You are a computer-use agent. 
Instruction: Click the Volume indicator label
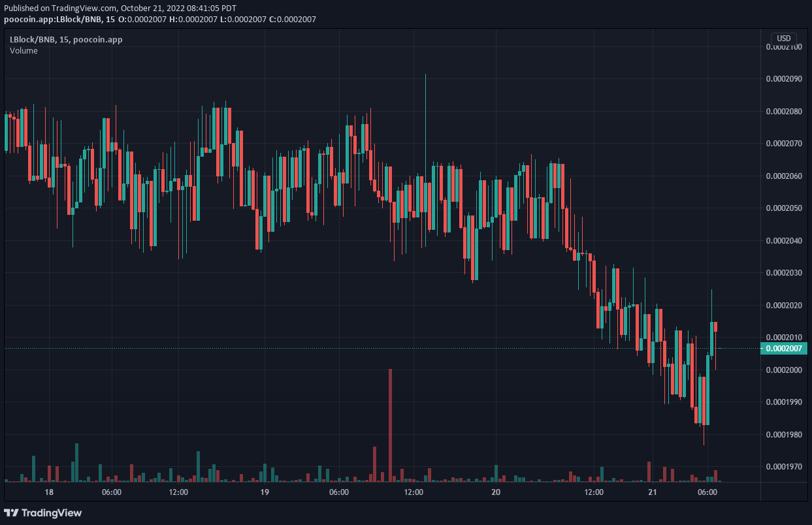(24, 51)
